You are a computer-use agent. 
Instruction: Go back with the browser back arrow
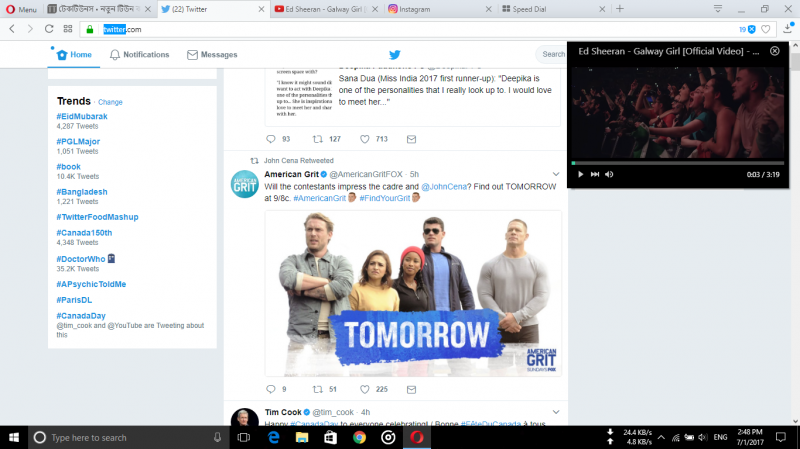(12, 29)
